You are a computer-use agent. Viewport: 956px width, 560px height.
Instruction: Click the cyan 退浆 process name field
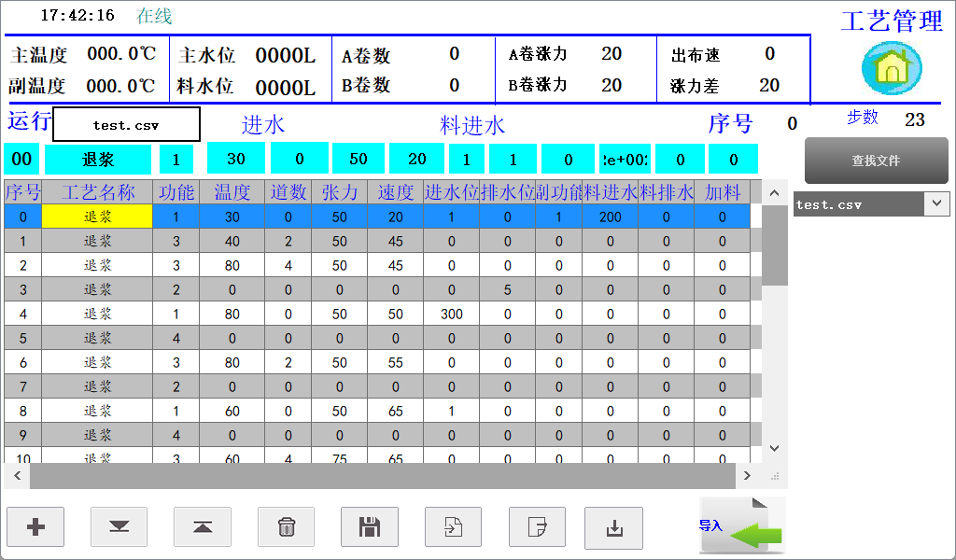click(x=98, y=160)
